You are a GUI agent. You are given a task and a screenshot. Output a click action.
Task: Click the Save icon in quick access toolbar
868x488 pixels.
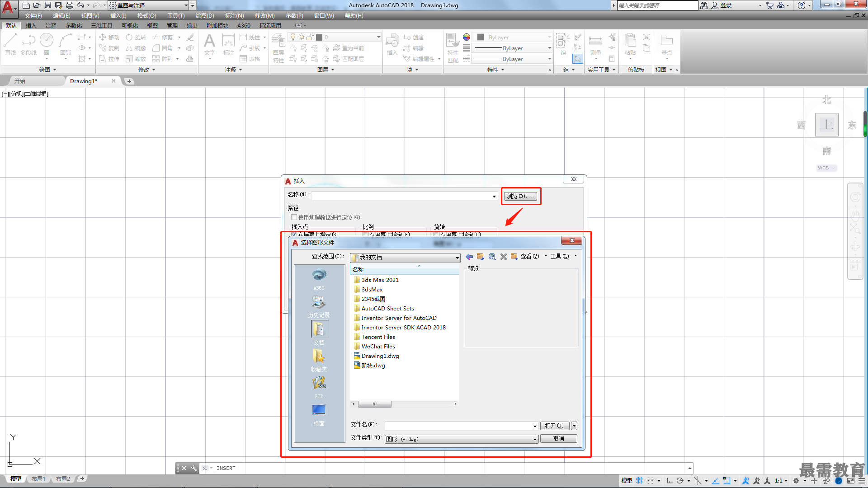48,5
